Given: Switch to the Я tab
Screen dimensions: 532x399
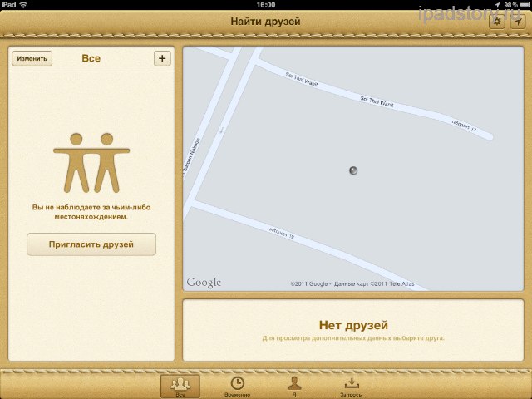Looking at the screenshot, I should pyautogui.click(x=294, y=386).
